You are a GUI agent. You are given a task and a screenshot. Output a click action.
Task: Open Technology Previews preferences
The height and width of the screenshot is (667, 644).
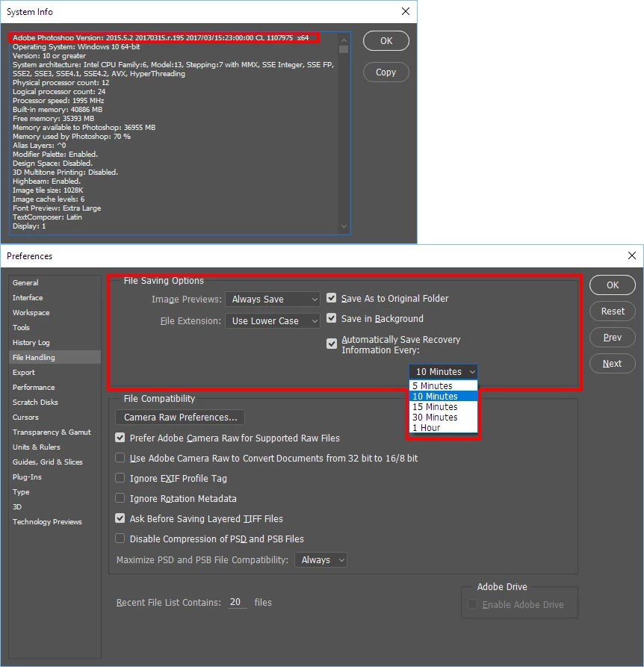tap(55, 522)
